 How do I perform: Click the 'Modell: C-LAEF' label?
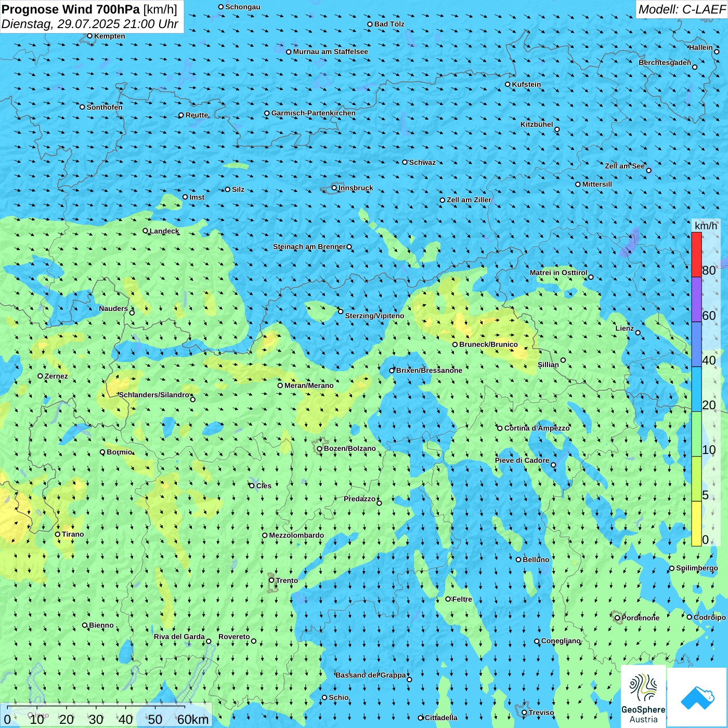[682, 9]
